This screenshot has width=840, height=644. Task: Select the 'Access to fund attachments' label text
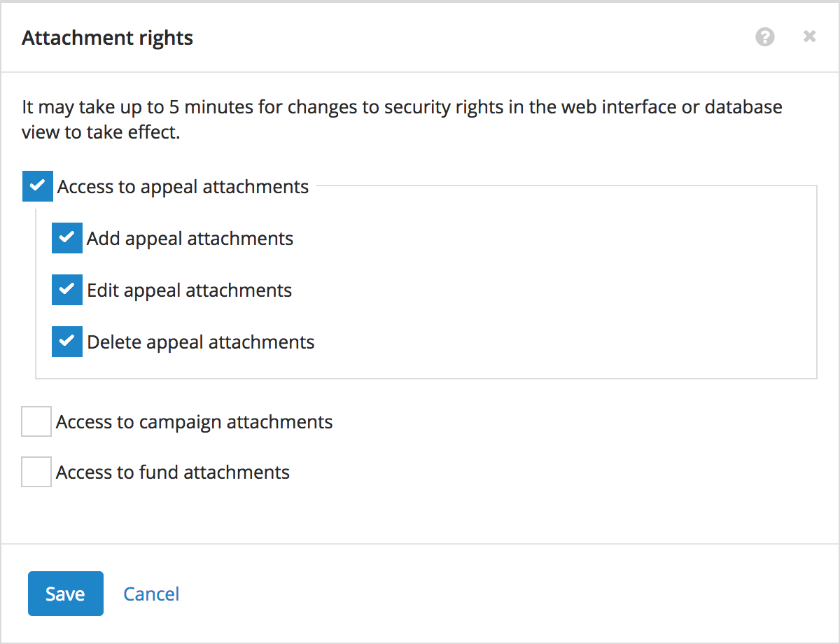pos(173,472)
